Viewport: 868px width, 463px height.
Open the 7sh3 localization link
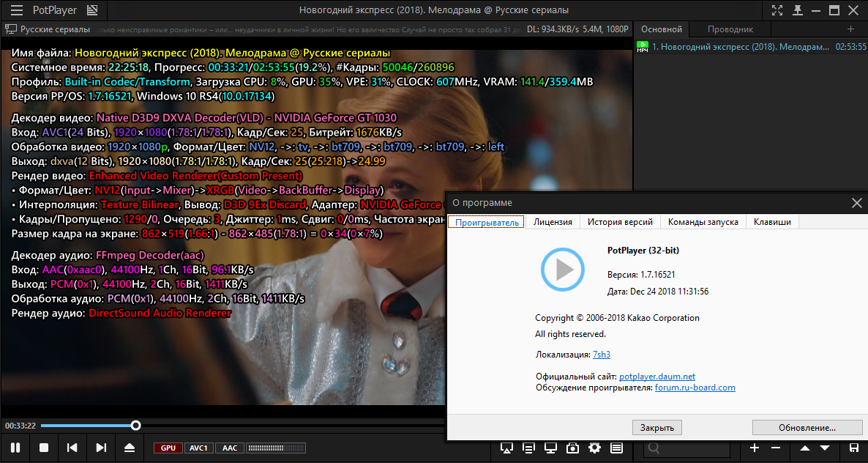click(x=601, y=355)
